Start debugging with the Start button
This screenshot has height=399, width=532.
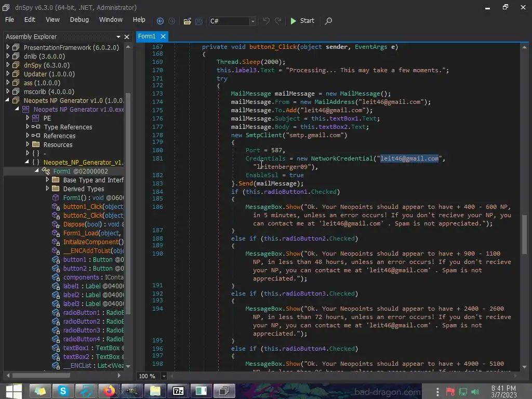pyautogui.click(x=303, y=21)
